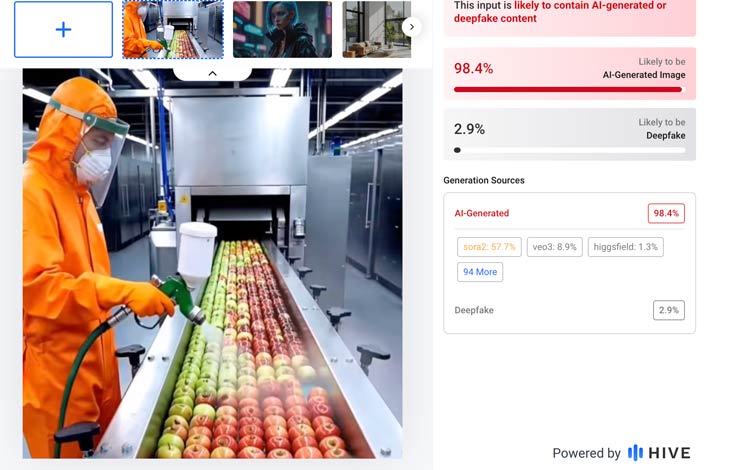Click the Deepfake 2.9% badge
The width and height of the screenshot is (750, 470).
click(x=669, y=310)
